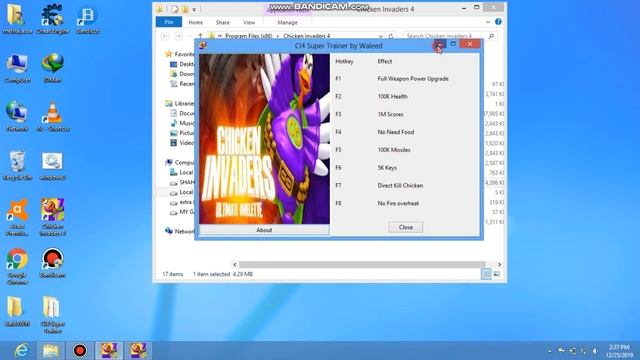The image size is (640, 360).
Task: Launch Chicken Invaders 4 desktop shortcut
Action: tap(52, 217)
